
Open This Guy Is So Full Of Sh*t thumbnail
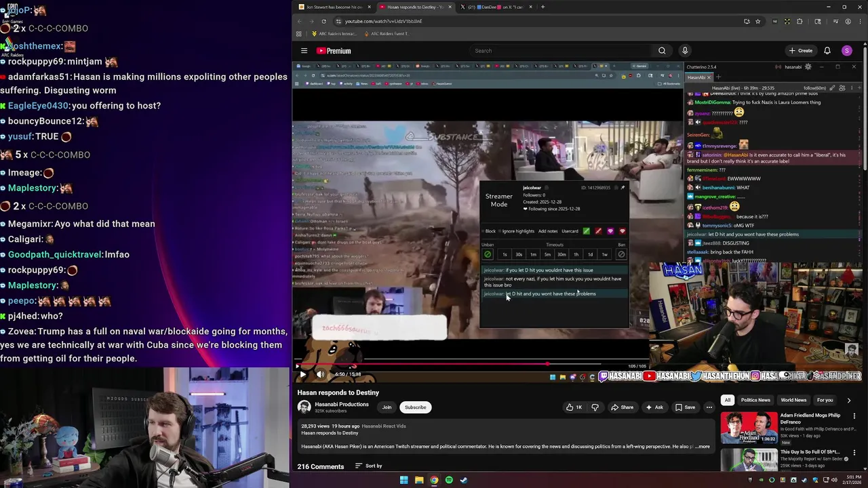pyautogui.click(x=749, y=460)
